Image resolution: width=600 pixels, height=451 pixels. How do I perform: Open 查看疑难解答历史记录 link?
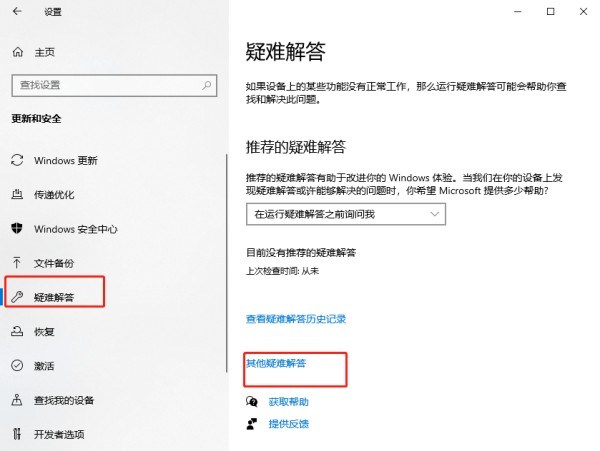(296, 319)
